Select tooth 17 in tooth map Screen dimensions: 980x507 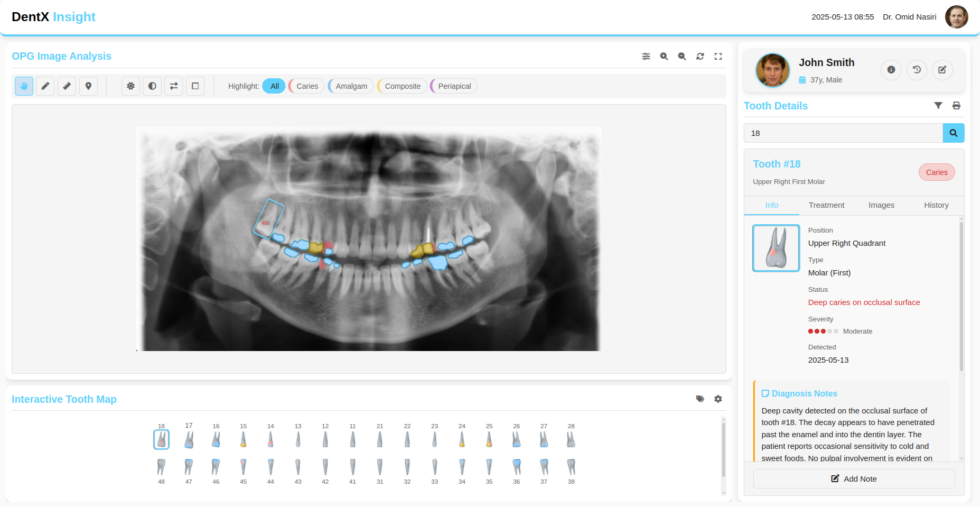[189, 439]
